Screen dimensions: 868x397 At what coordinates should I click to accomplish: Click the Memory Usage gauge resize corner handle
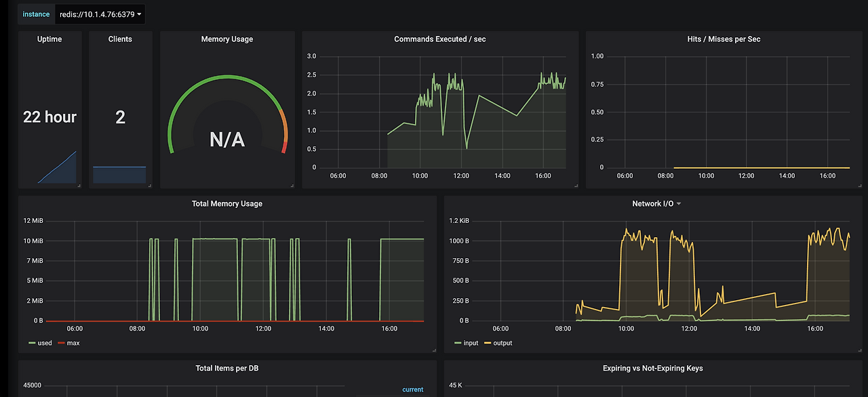(291, 185)
